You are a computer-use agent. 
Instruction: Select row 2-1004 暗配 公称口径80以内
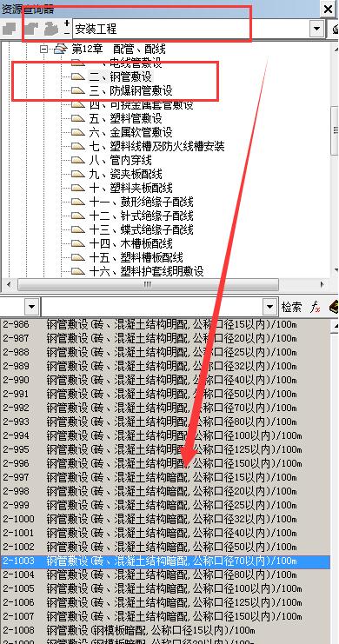tap(165, 574)
